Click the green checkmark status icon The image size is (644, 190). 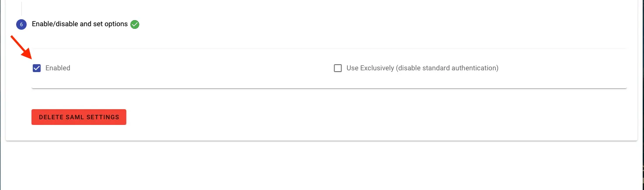point(135,24)
